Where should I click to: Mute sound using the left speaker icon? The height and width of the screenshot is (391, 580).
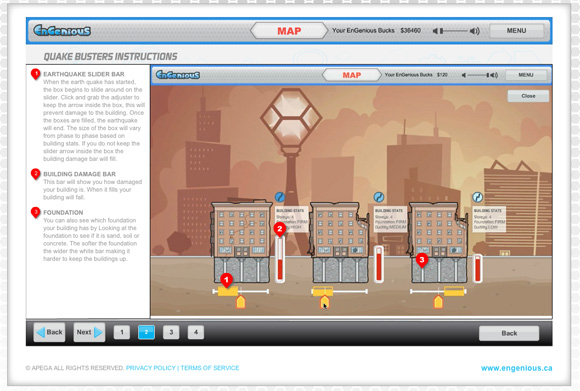(435, 31)
